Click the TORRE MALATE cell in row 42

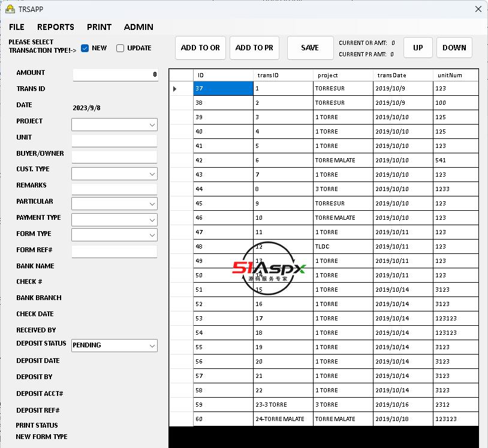point(343,161)
